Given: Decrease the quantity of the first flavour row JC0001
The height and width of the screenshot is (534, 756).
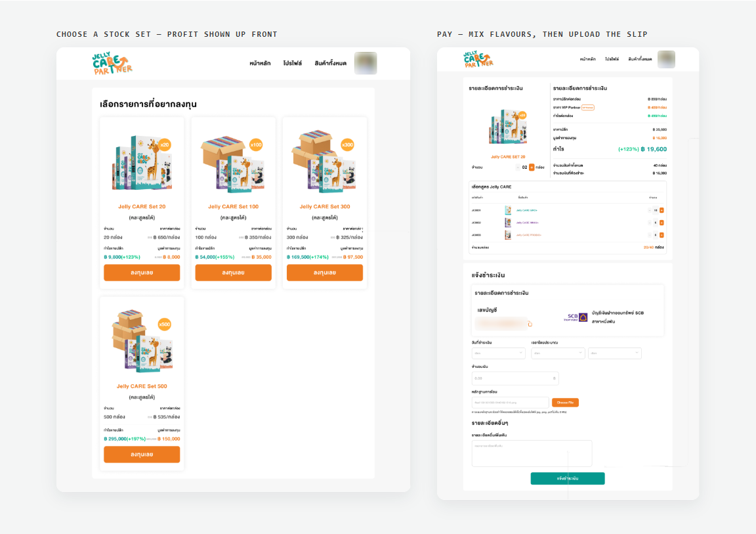Looking at the screenshot, I should (650, 210).
